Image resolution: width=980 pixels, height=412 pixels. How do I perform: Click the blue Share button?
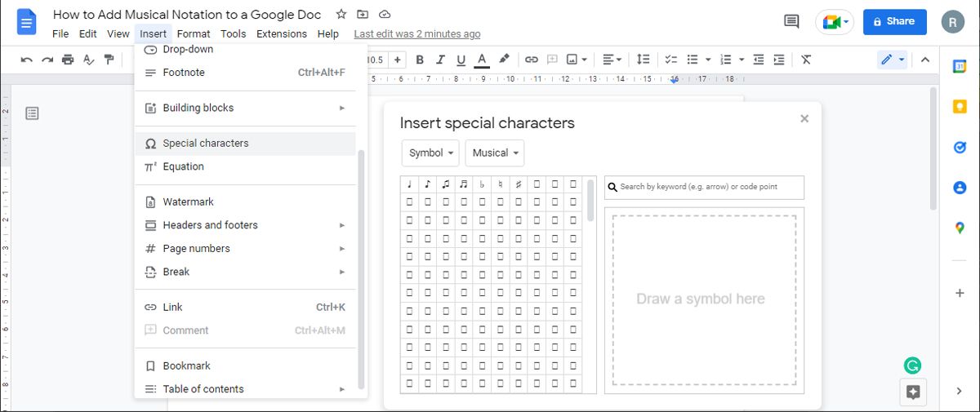(x=894, y=22)
